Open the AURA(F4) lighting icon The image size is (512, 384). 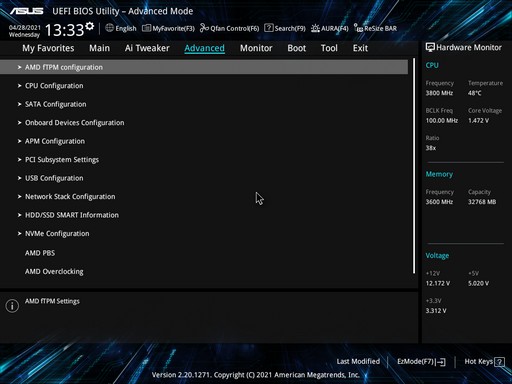[315, 28]
